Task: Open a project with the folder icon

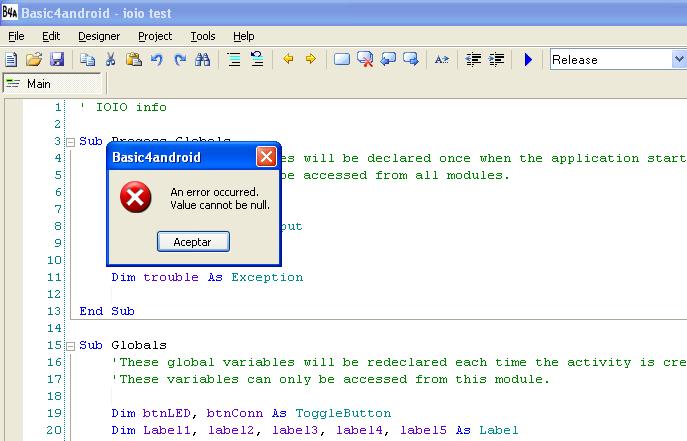Action: (34, 59)
